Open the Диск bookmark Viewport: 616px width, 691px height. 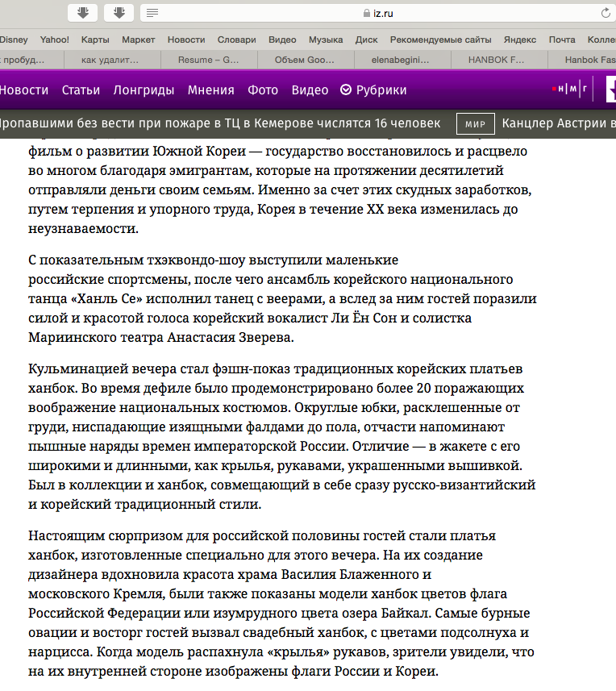click(x=367, y=40)
